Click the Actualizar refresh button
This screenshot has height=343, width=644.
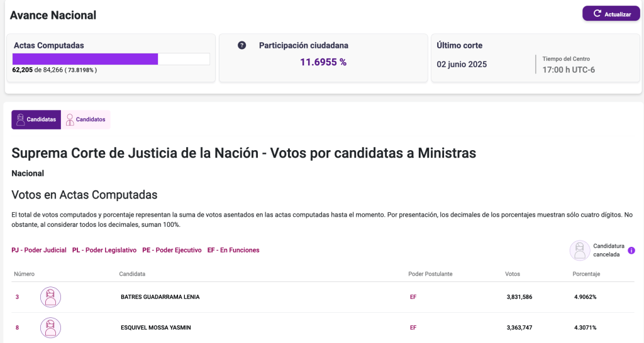pos(611,14)
